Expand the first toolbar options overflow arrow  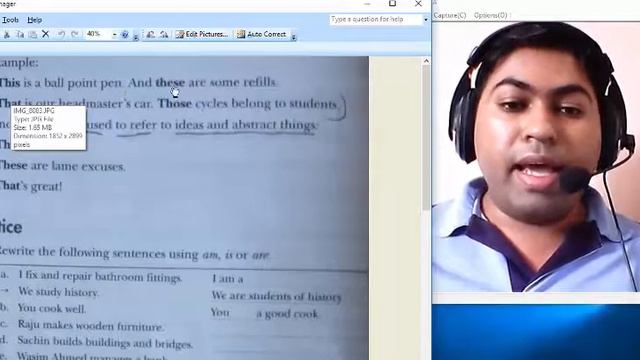[136, 37]
